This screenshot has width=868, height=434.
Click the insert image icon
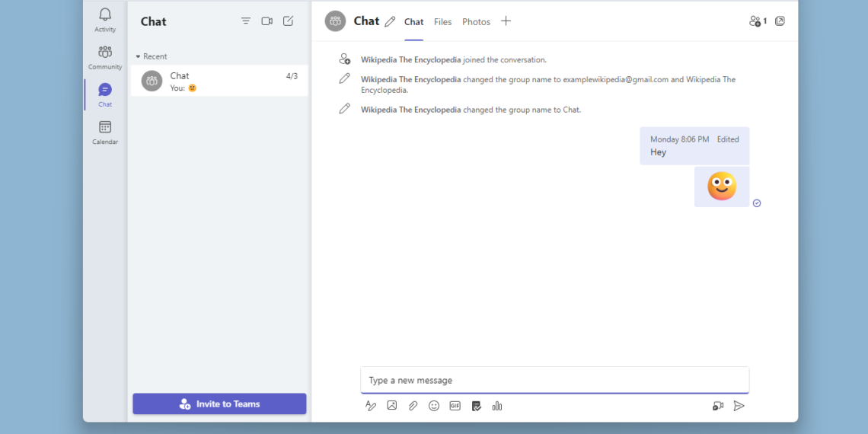pyautogui.click(x=392, y=405)
